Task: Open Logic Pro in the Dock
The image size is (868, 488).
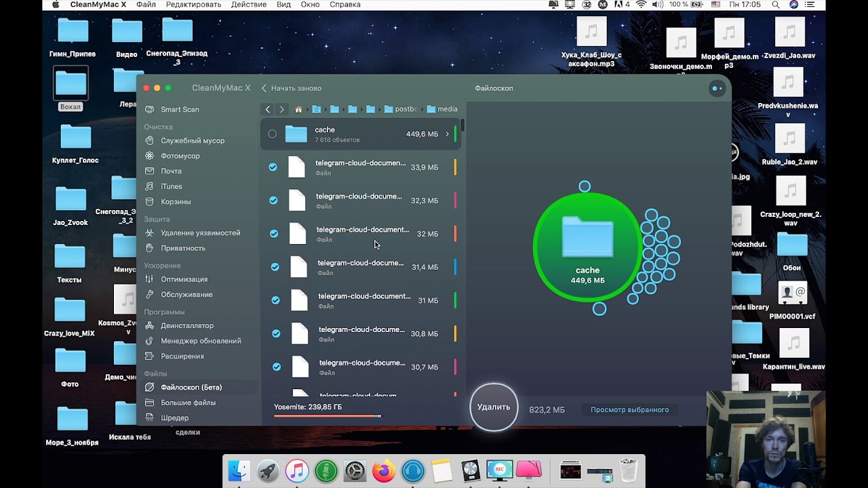Action: pos(471,470)
